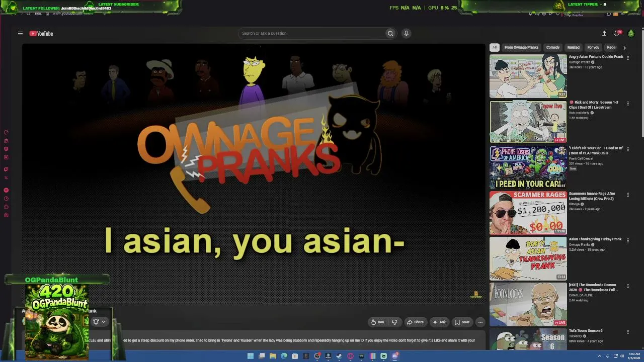Screen dimensions: 644x362
Task: Open YouTube notifications bell
Action: (x=617, y=33)
